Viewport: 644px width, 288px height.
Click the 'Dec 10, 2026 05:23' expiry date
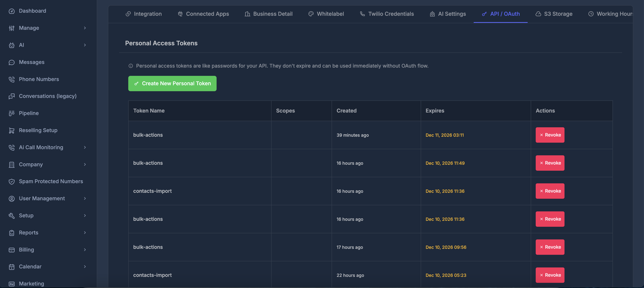pyautogui.click(x=446, y=275)
